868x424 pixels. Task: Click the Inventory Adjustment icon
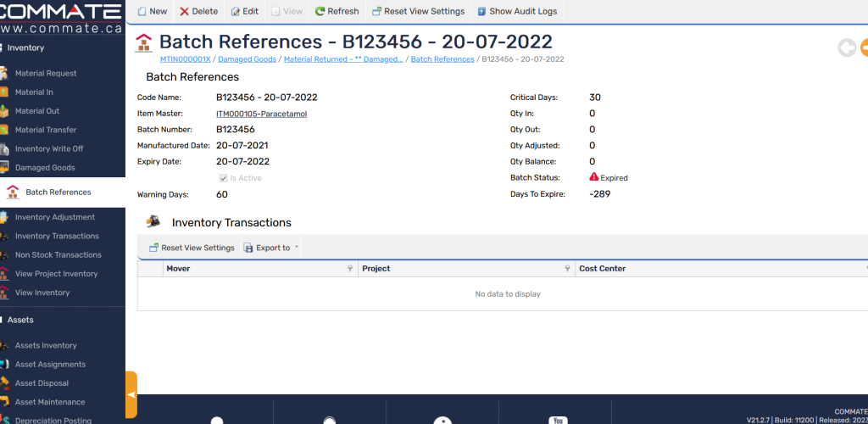click(4, 217)
